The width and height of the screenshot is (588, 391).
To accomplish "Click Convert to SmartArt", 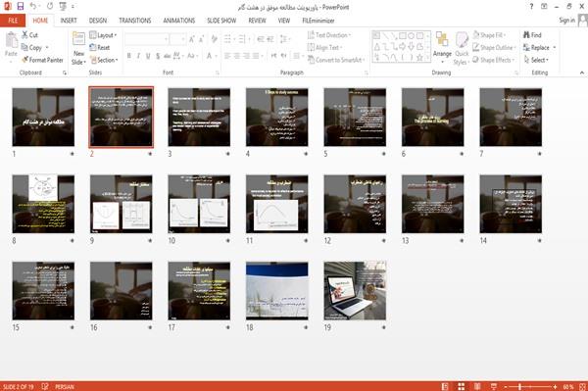I will point(336,60).
